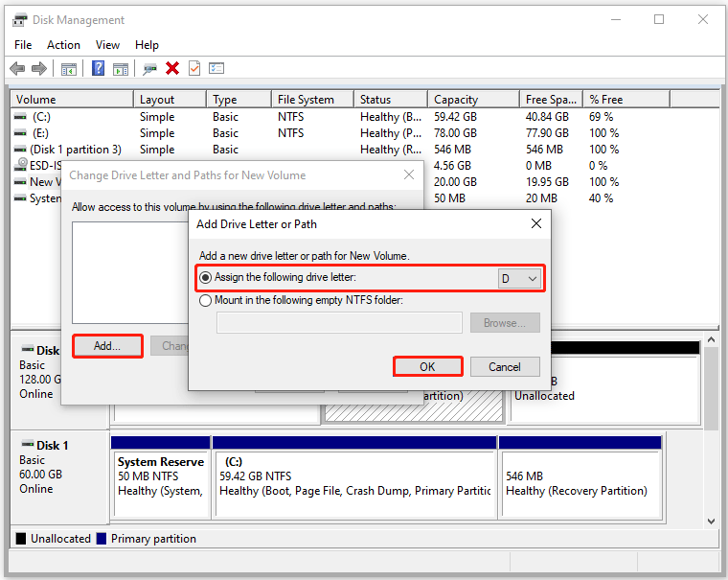
Task: Click the disk pane vertical scrollbar thumb
Action: [711, 387]
